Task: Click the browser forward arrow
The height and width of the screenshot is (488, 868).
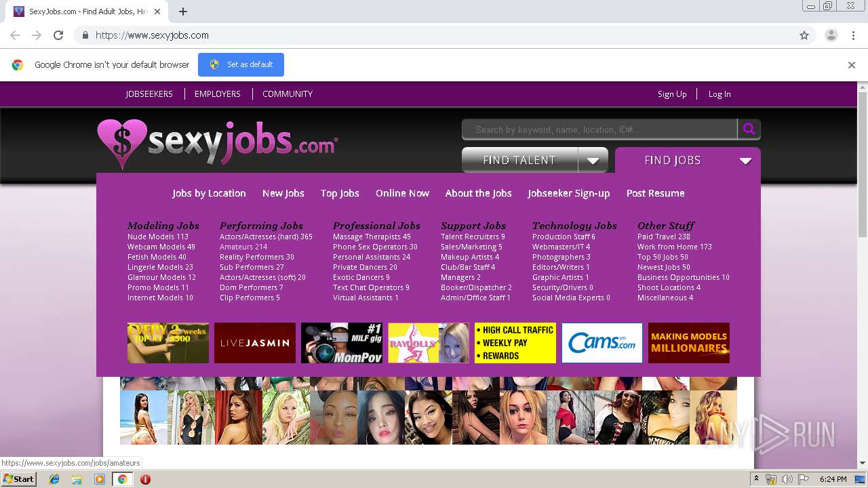Action: click(37, 35)
